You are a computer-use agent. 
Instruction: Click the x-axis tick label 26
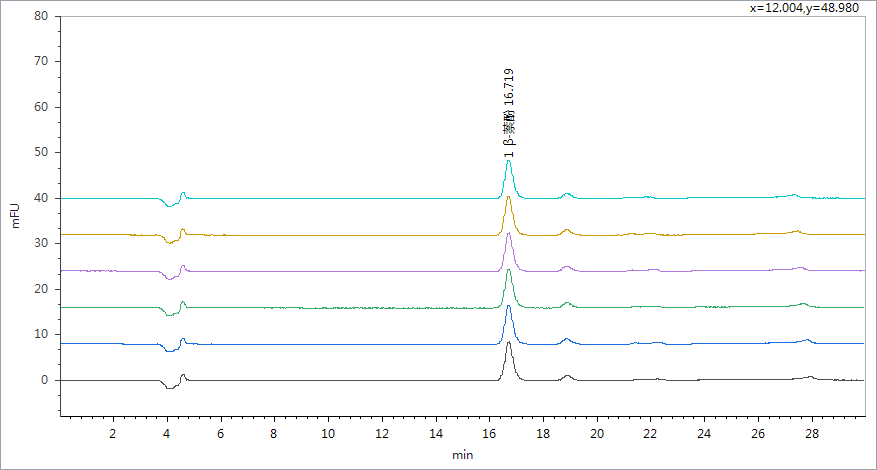pyautogui.click(x=758, y=434)
